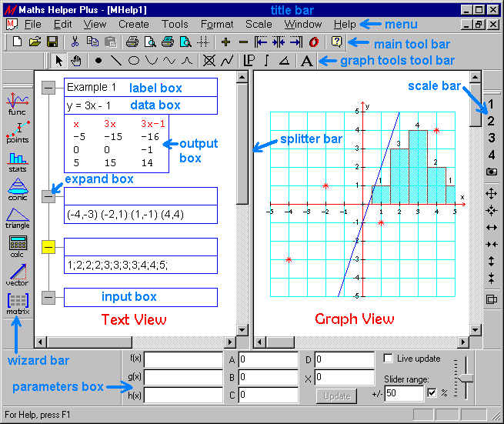Click the g(x) input field
The image size is (504, 424).
point(184,377)
